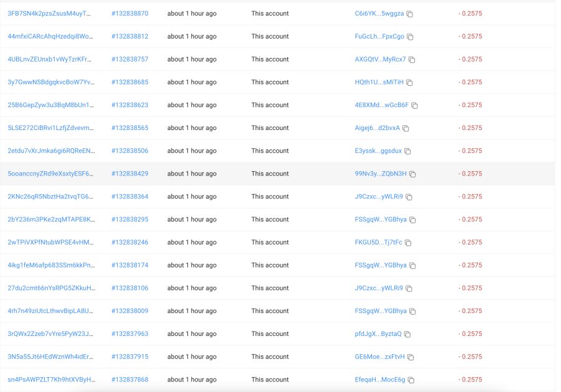View block #132838106
Viewport: 561px width, 392px height.
(x=130, y=289)
